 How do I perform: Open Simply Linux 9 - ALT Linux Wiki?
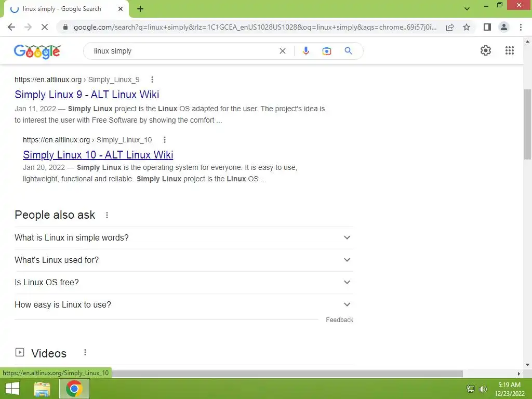point(87,95)
